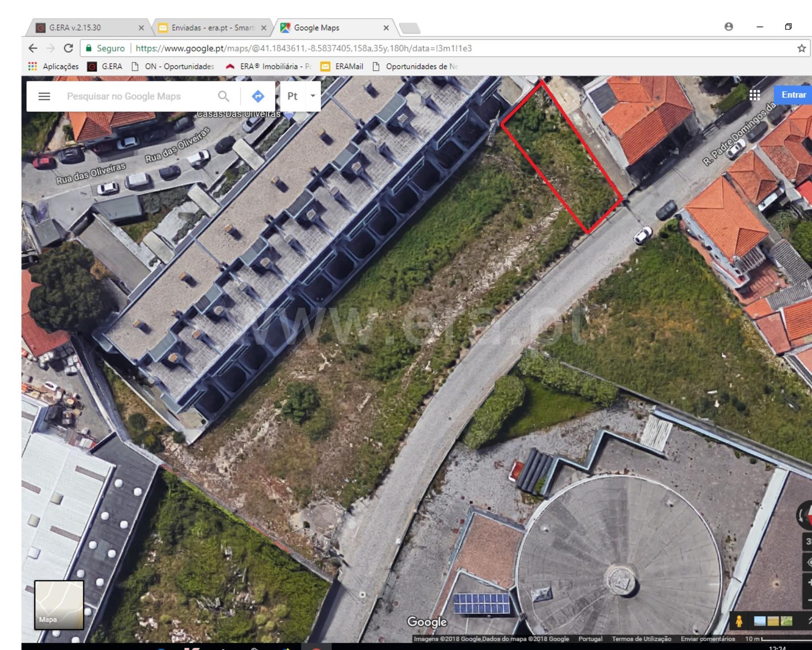The width and height of the screenshot is (812, 650).
Task: Bookmark this page with the star icon
Action: 801,48
